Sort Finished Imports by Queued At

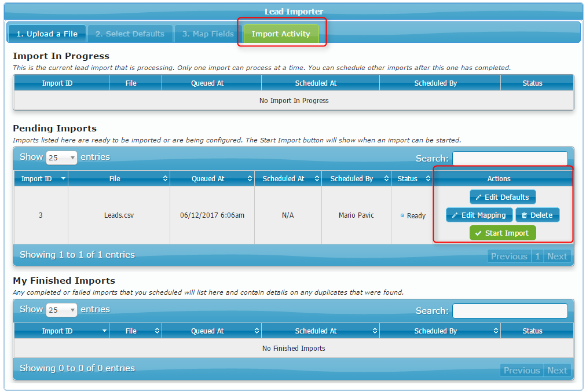click(x=211, y=331)
